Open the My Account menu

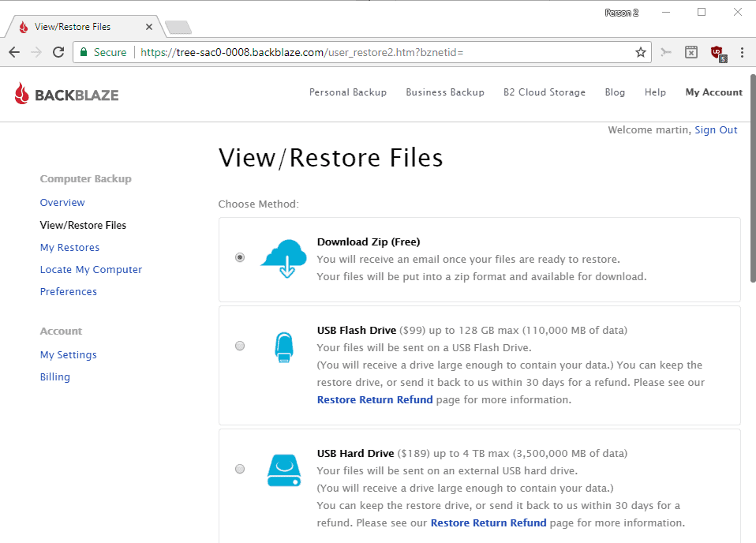[713, 92]
